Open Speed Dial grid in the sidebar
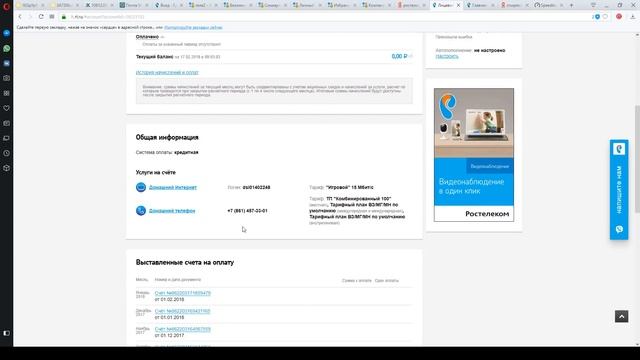640x360 pixels. tap(7, 93)
